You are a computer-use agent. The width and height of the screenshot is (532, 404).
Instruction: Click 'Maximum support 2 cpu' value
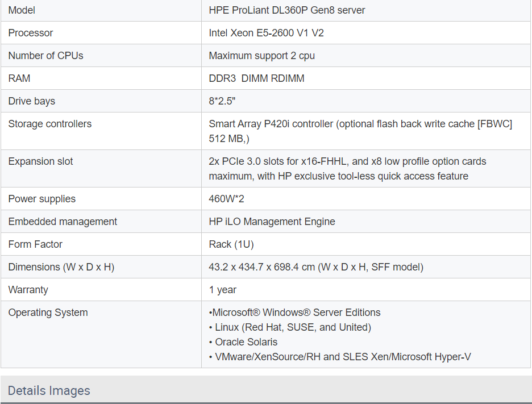(262, 56)
